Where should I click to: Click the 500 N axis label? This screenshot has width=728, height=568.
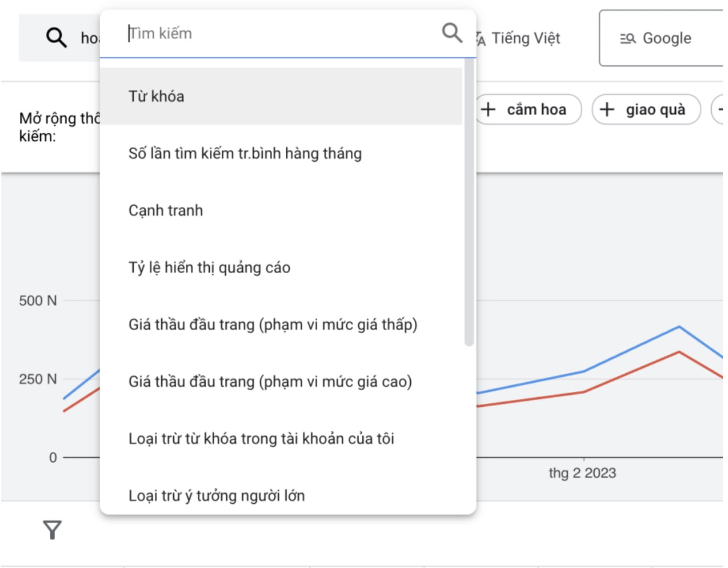(37, 301)
